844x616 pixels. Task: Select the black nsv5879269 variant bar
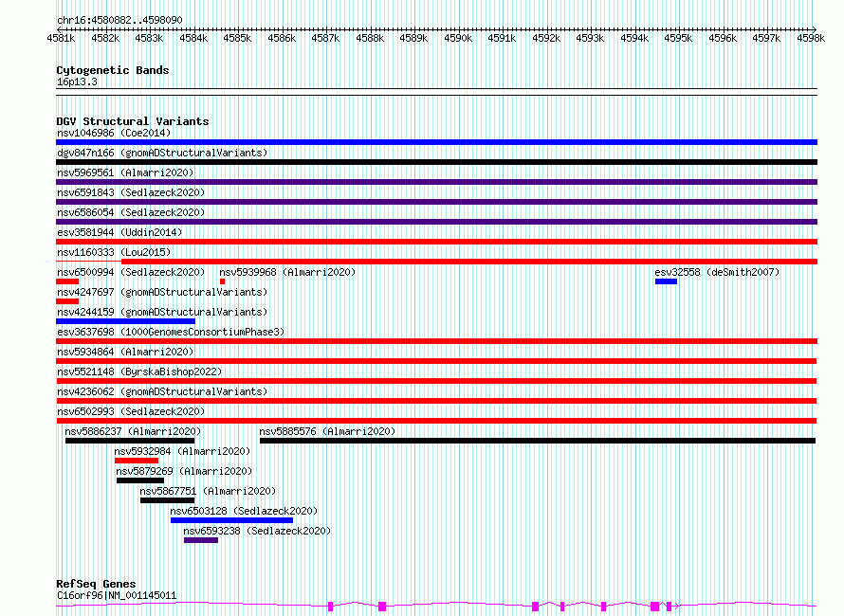(140, 480)
